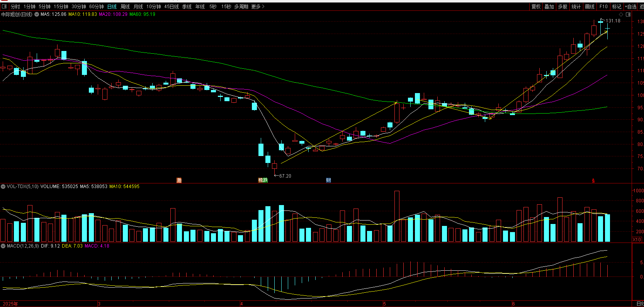
Task: Click month 6 marker on time axis
Action: click(513, 304)
